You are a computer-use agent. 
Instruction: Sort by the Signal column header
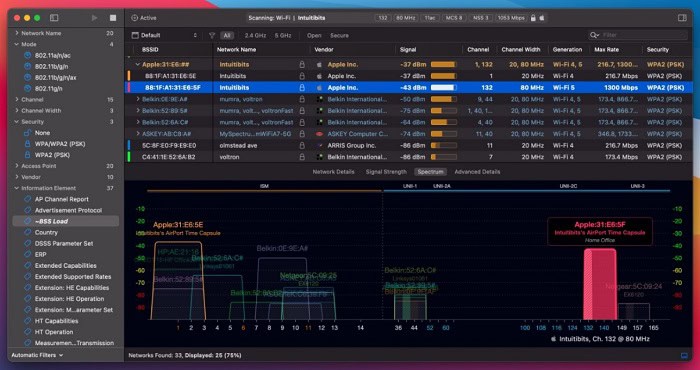point(408,50)
